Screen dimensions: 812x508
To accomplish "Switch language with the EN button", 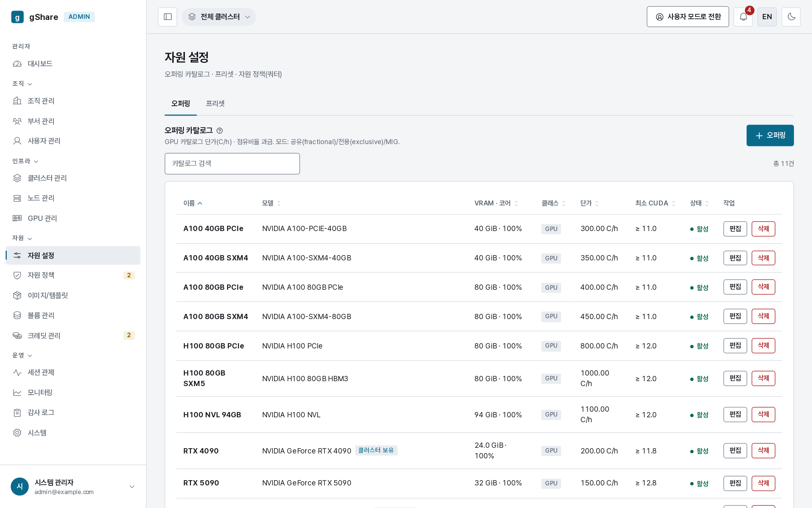I will coord(767,17).
